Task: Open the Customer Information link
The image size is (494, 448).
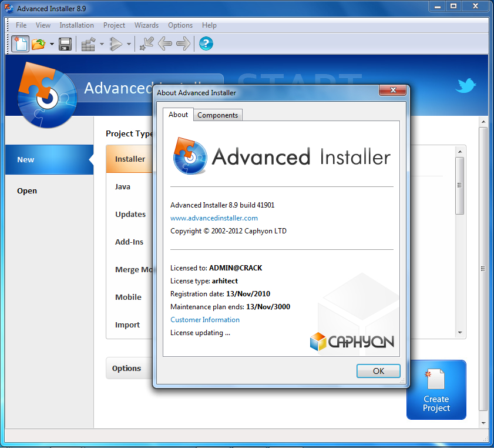Action: coord(204,319)
